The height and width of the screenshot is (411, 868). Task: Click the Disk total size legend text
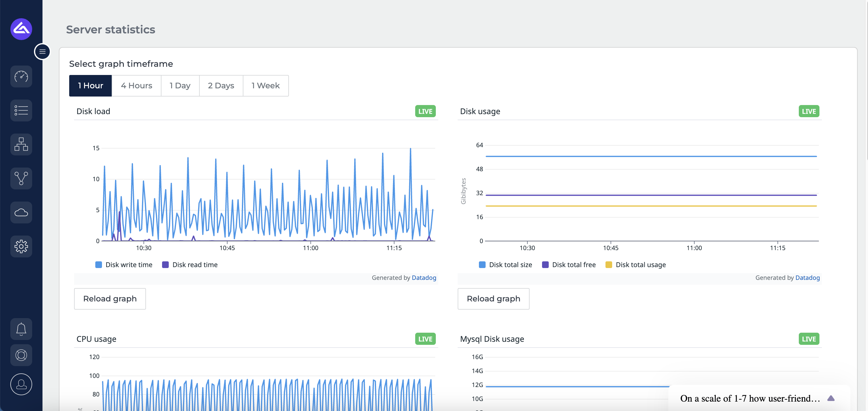pos(510,264)
